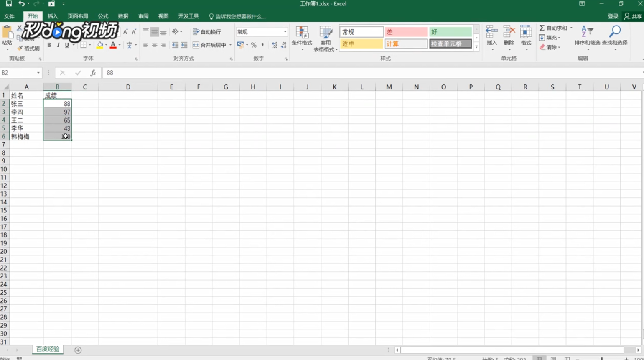
Task: Open 查找和选择 find and select
Action: pyautogui.click(x=615, y=38)
